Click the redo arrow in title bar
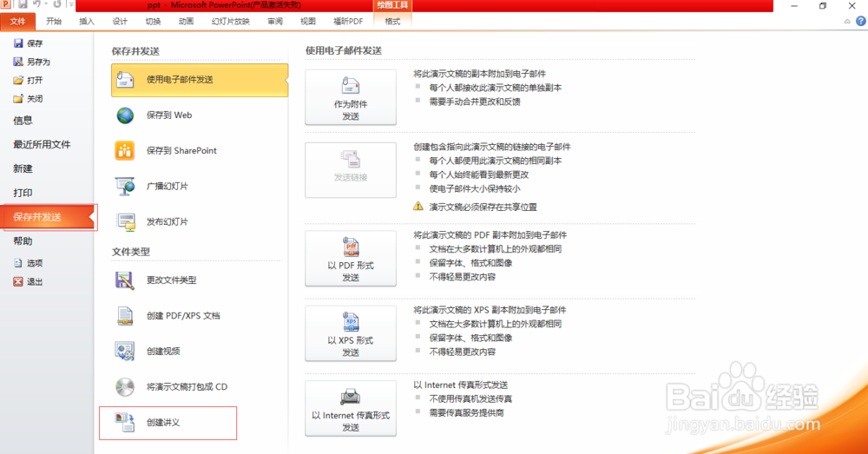Screen dimensions: 868x454 (57, 4)
